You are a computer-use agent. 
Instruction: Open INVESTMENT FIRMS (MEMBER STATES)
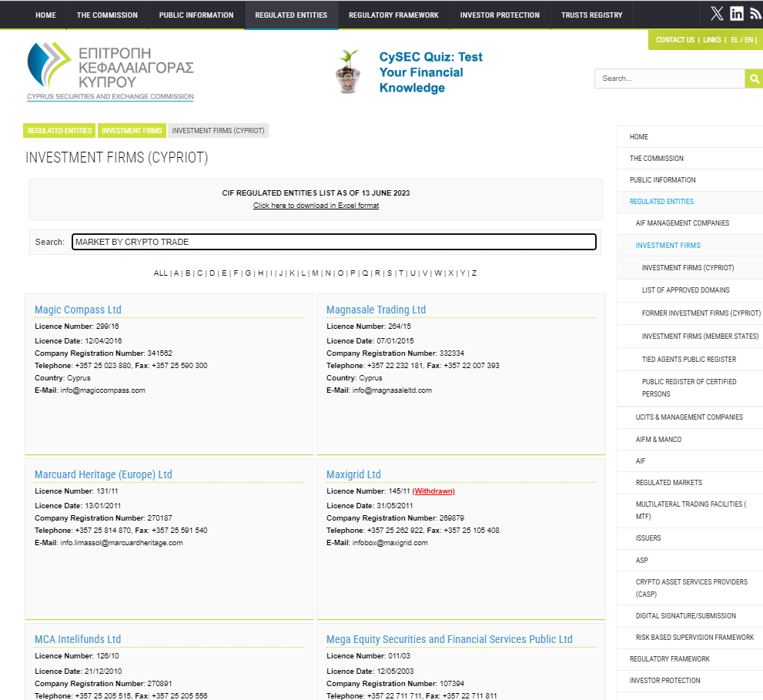click(690, 337)
